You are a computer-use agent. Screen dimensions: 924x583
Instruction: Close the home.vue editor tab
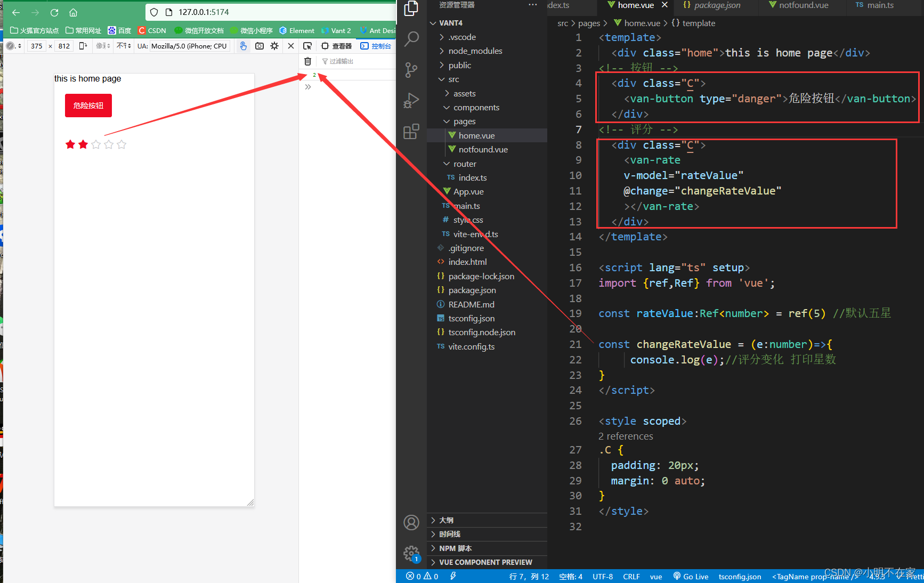[664, 5]
